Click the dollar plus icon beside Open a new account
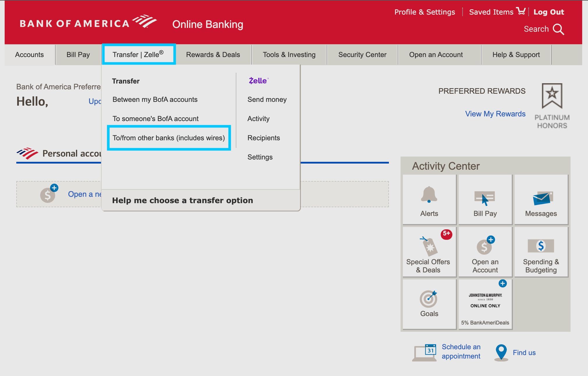Image resolution: width=588 pixels, height=376 pixels. [49, 193]
